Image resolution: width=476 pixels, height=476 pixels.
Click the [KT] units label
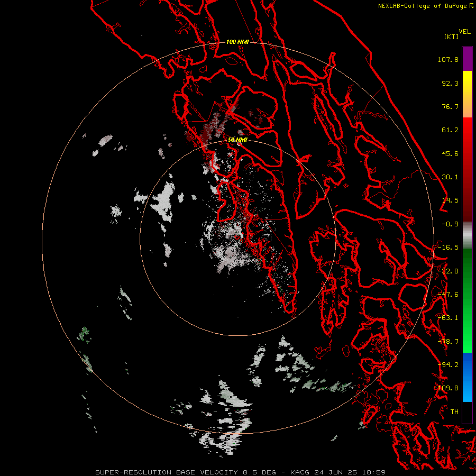[x=451, y=36]
